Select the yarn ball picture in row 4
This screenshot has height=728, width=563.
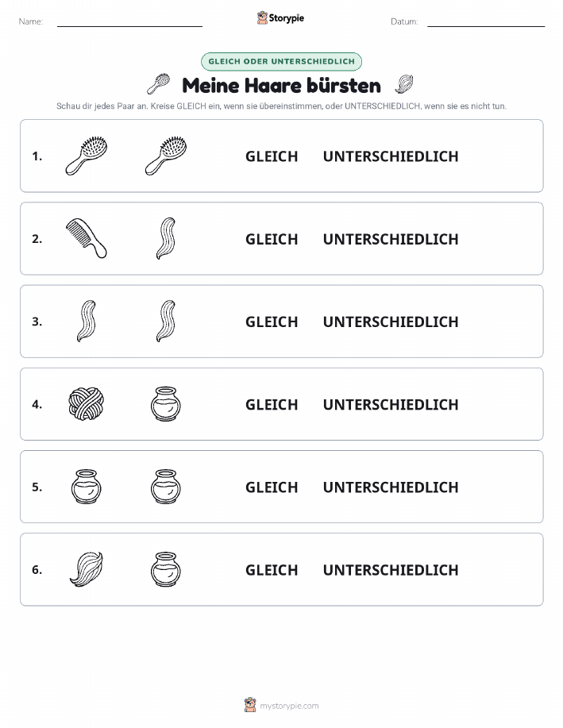click(87, 404)
